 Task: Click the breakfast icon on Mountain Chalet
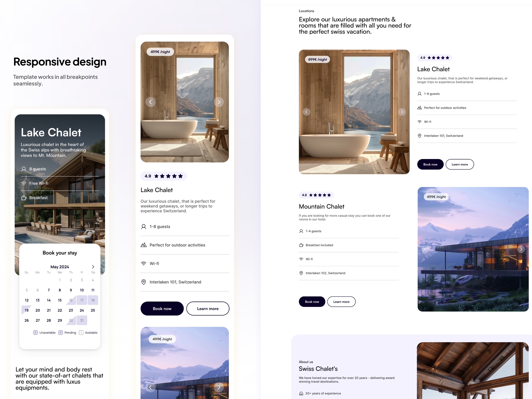tap(301, 245)
